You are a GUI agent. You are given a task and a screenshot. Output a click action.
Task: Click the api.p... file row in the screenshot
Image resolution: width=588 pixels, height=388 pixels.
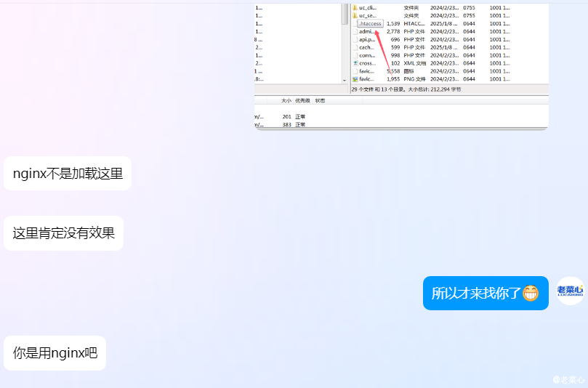click(x=431, y=39)
